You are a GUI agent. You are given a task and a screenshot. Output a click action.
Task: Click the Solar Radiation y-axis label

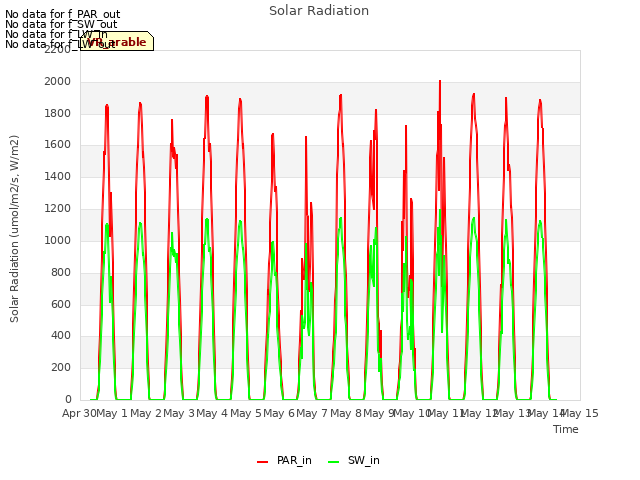point(14,229)
